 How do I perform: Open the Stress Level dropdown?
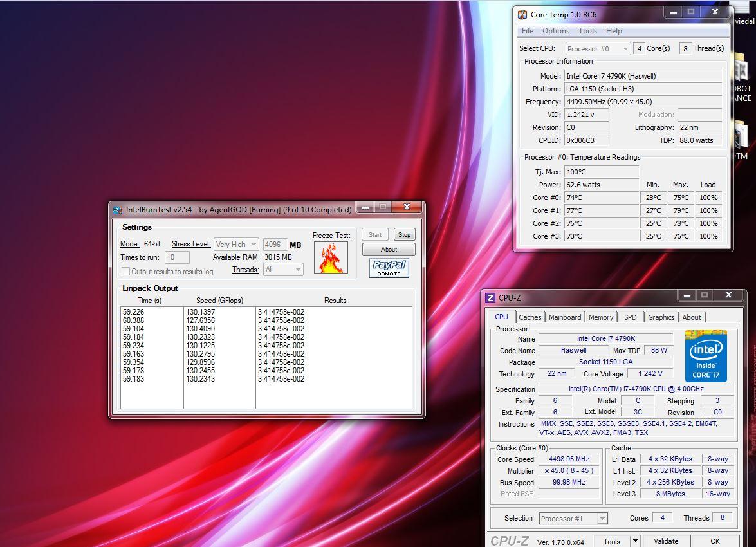coord(236,245)
